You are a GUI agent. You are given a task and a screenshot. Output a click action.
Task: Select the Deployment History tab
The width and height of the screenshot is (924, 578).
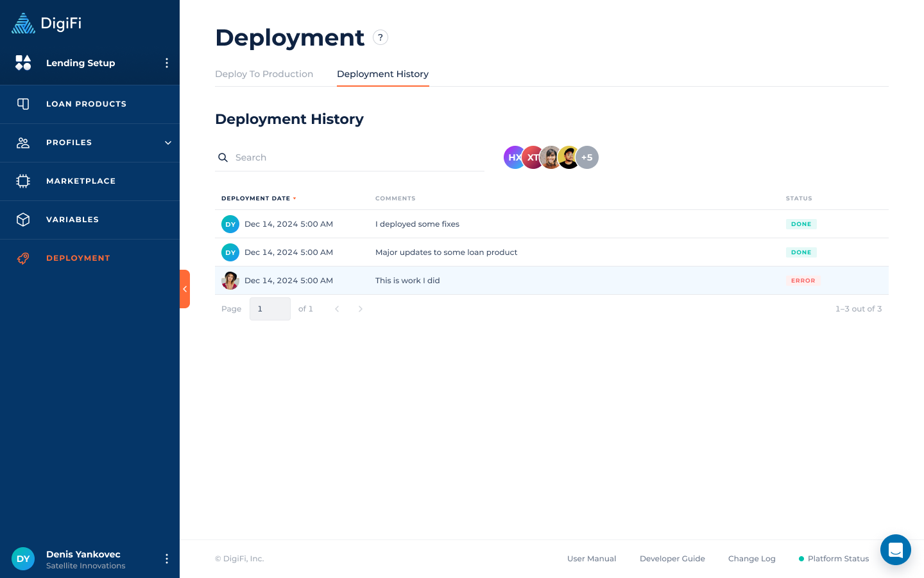point(383,74)
